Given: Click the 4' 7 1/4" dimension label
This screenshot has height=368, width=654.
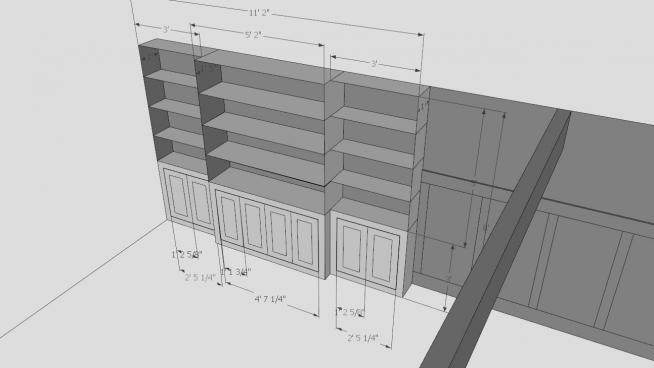Looking at the screenshot, I should (x=270, y=299).
